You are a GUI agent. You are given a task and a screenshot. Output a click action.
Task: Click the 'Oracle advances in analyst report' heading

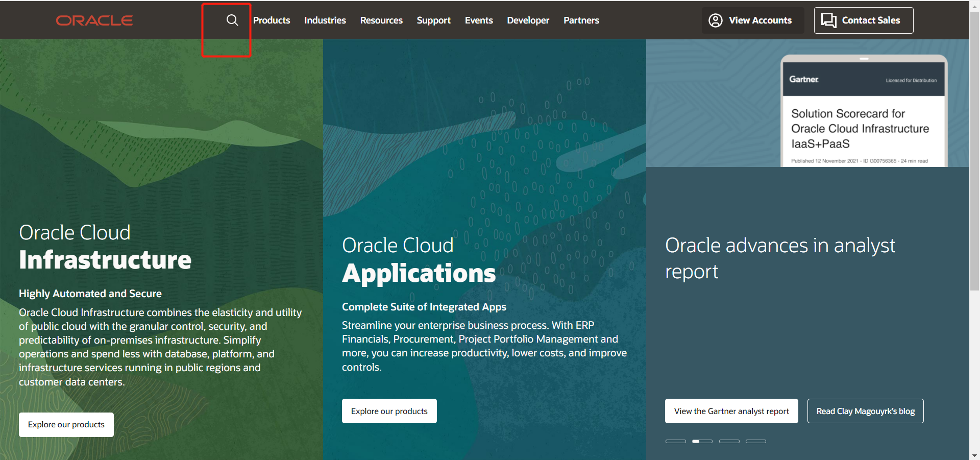tap(780, 258)
